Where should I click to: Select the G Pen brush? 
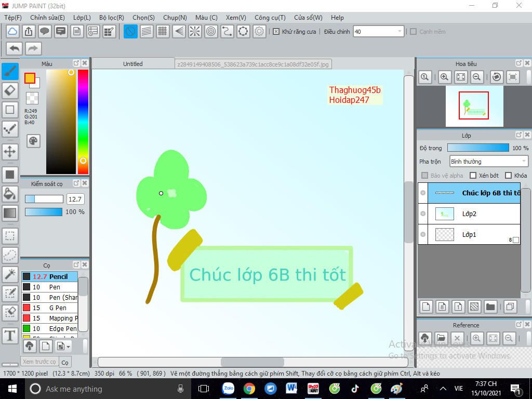(50, 308)
